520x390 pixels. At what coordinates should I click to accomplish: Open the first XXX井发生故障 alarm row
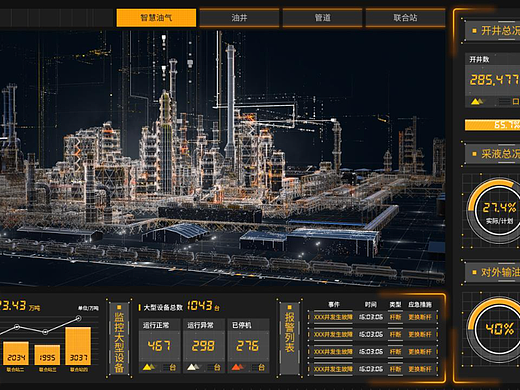[373, 317]
